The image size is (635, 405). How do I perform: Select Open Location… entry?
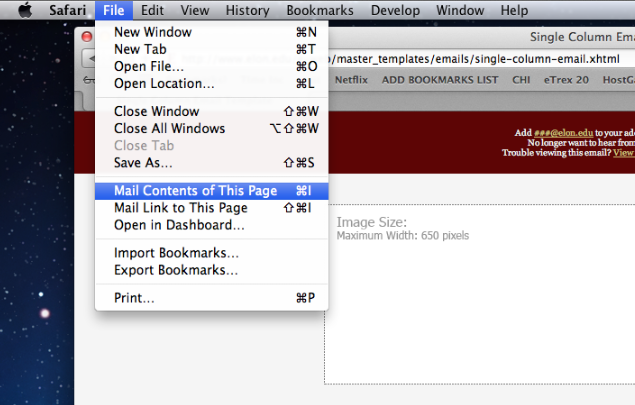click(164, 83)
